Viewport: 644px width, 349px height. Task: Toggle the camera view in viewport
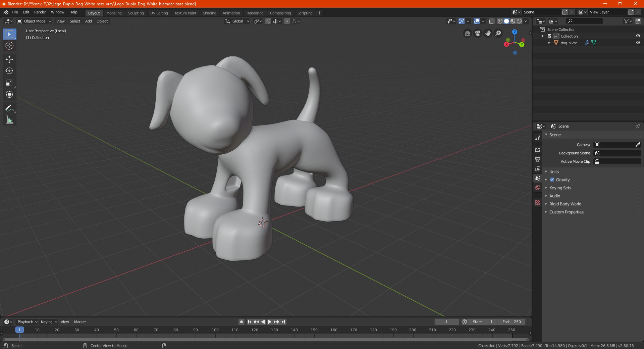pyautogui.click(x=478, y=33)
